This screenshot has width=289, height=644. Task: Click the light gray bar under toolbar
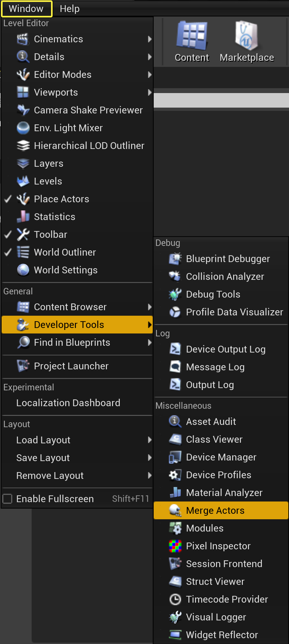221,100
